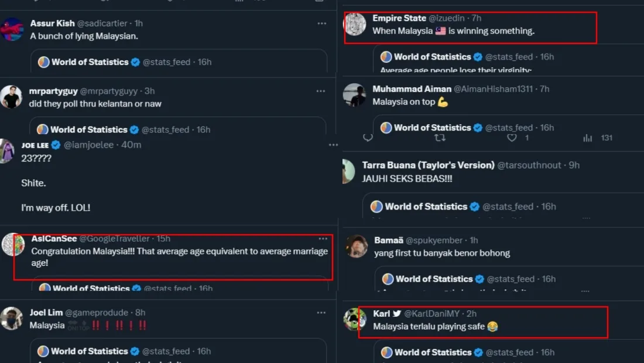Click the Tarra Buana (Taylor's Version) username
The height and width of the screenshot is (363, 644).
click(x=428, y=165)
